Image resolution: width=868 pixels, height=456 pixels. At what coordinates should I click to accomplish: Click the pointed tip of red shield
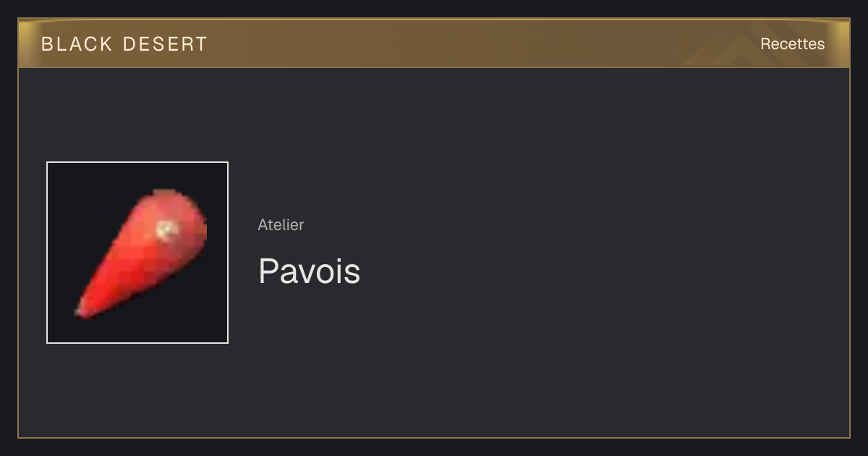pos(82,311)
